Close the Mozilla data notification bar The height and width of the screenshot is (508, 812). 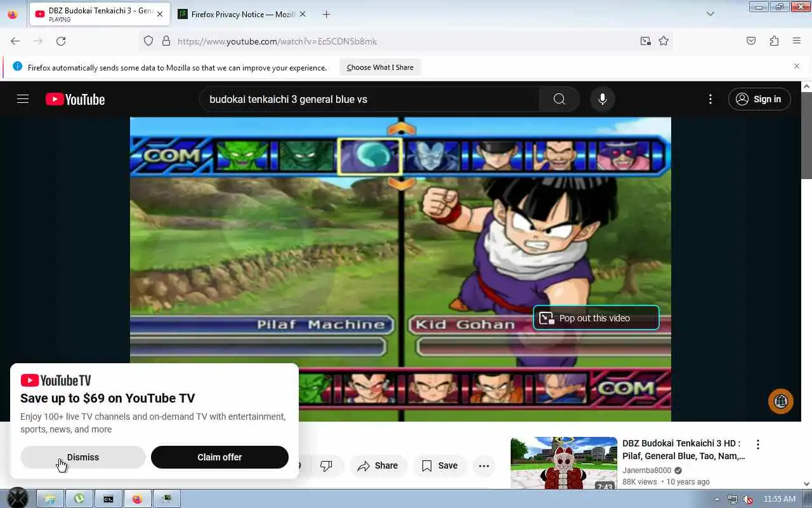pos(797,66)
